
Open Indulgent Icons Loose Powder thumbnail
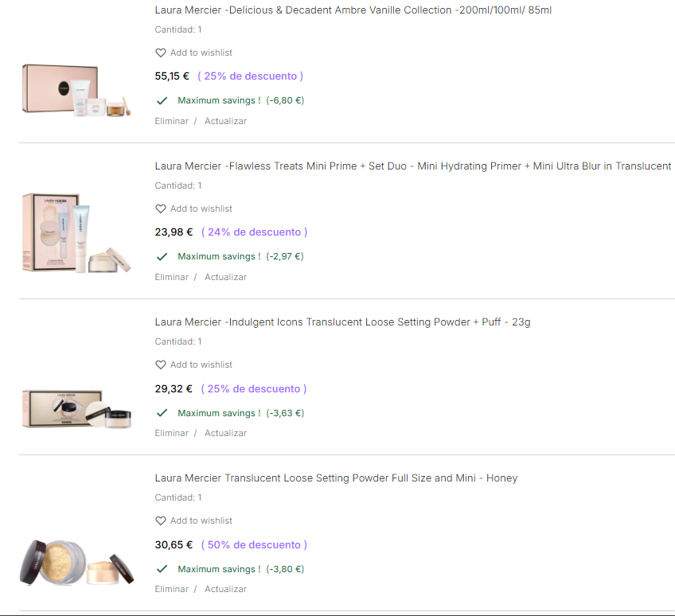(76, 409)
